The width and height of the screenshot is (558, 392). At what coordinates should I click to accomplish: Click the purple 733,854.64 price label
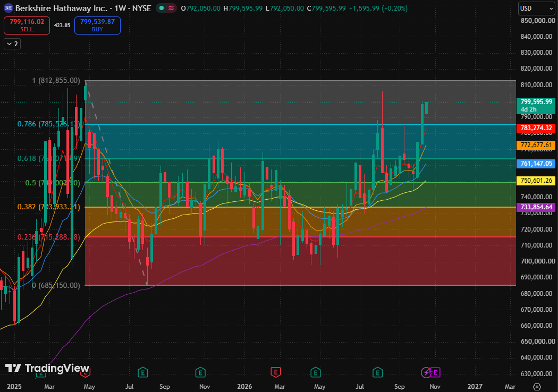coord(536,207)
